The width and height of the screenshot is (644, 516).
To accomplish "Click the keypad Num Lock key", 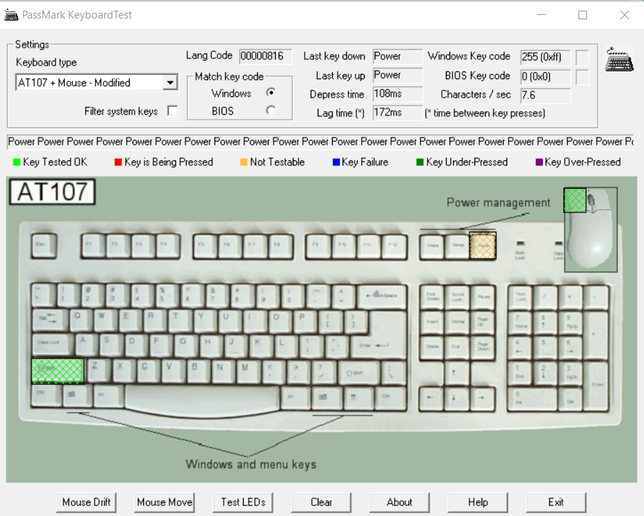I will coord(520,298).
